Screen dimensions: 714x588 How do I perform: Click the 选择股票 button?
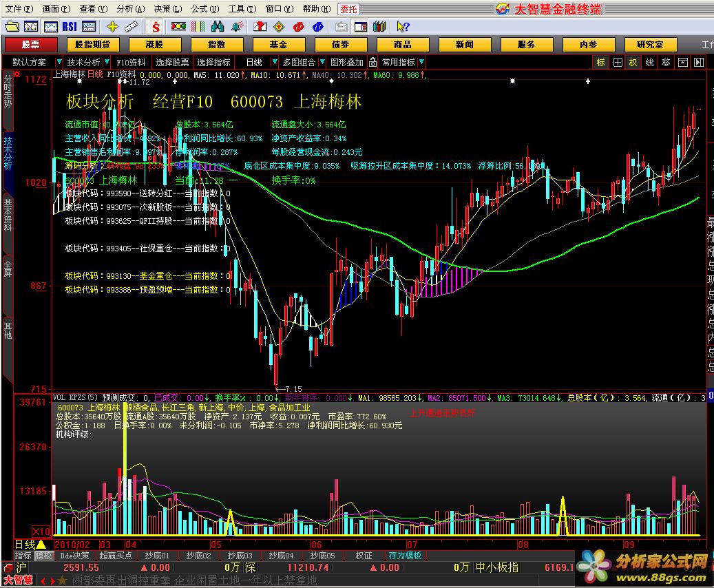[x=172, y=62]
